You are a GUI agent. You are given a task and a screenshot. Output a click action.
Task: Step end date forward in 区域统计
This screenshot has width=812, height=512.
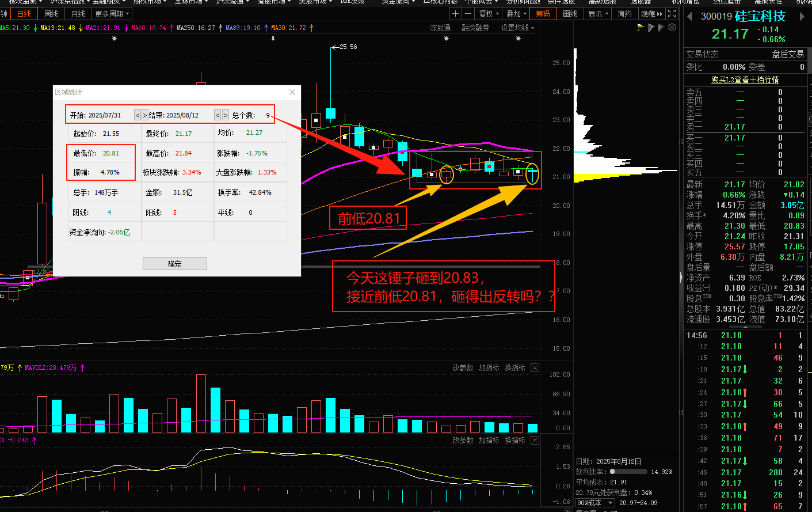pyautogui.click(x=226, y=115)
